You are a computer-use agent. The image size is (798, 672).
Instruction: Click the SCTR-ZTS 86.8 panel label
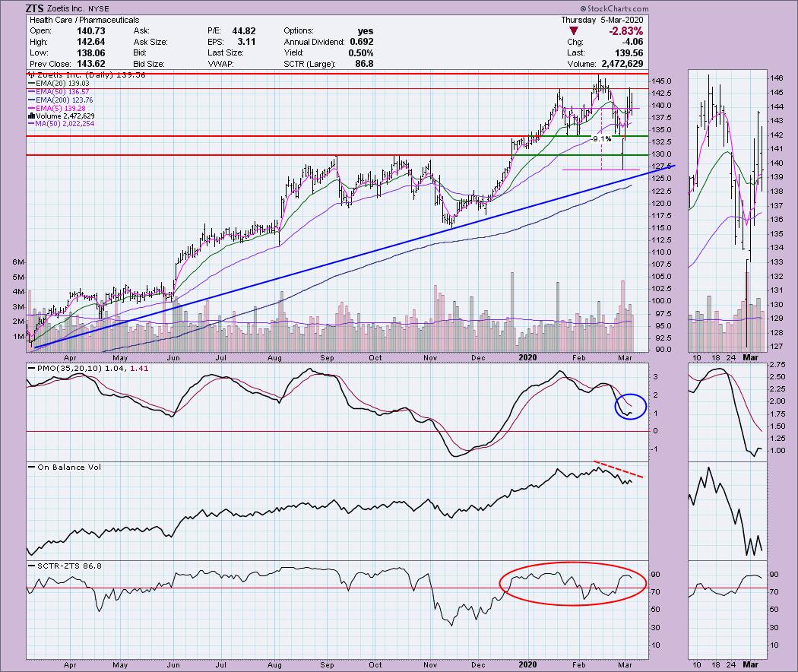[69, 566]
